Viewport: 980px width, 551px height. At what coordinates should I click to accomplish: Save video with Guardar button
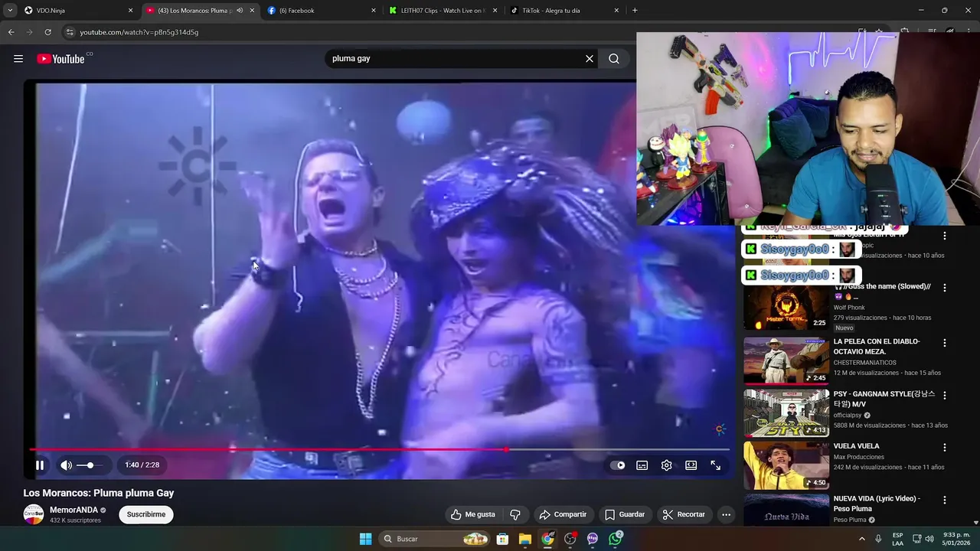625,514
